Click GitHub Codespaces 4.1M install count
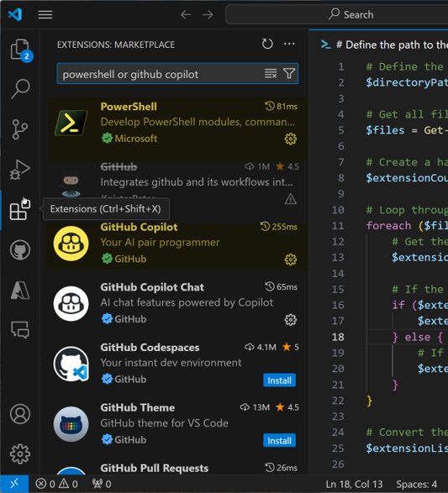Image resolution: width=448 pixels, height=493 pixels. click(x=261, y=347)
